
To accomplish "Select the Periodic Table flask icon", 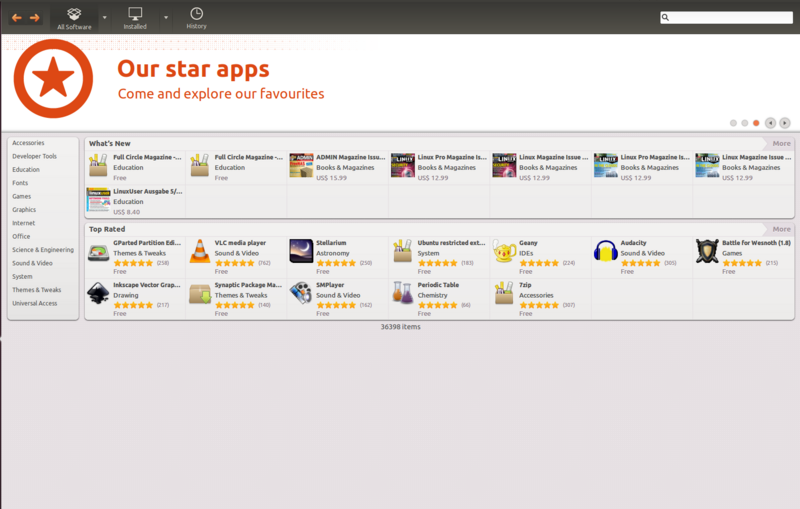I will click(x=402, y=293).
